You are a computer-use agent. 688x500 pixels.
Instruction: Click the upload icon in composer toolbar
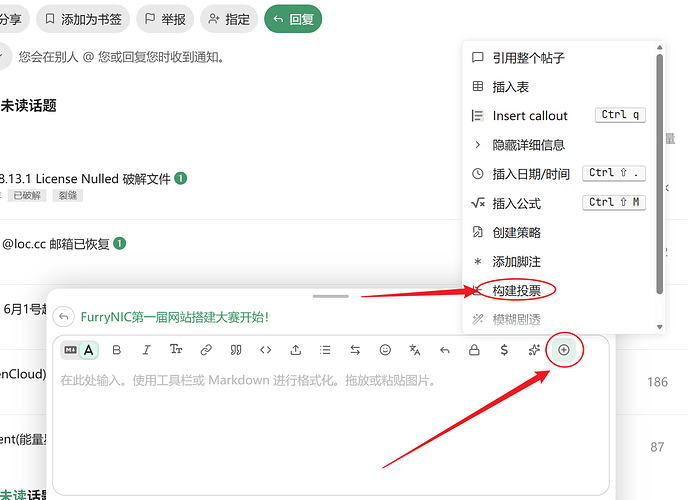[296, 350]
